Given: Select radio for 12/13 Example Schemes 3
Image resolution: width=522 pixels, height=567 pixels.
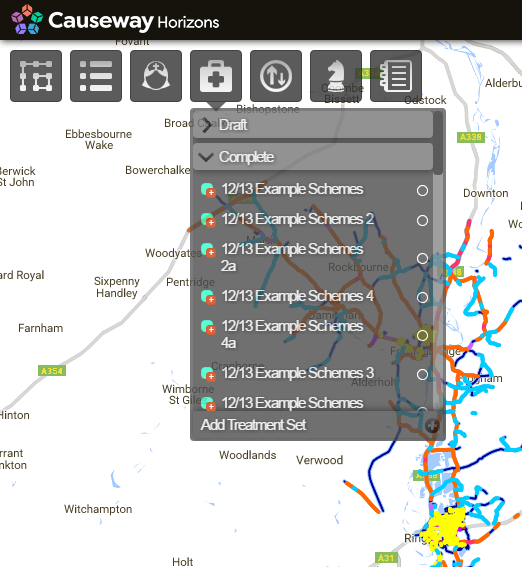Looking at the screenshot, I should coord(422,374).
